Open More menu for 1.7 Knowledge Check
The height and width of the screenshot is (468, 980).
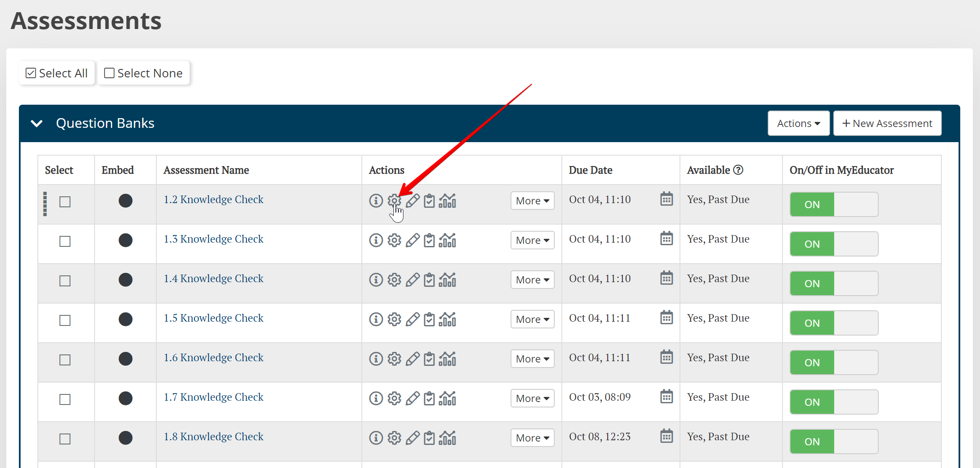[x=532, y=398]
